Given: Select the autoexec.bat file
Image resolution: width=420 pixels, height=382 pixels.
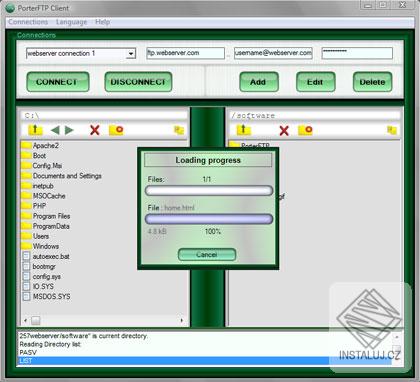Looking at the screenshot, I should [46, 256].
